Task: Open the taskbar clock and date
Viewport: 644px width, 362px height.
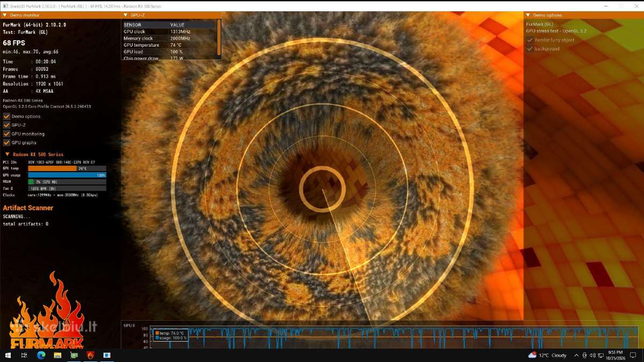Action: (x=615, y=355)
